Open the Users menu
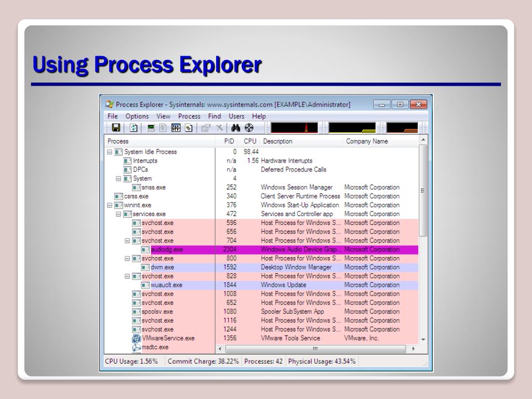Image resolution: width=532 pixels, height=399 pixels. pyautogui.click(x=236, y=116)
